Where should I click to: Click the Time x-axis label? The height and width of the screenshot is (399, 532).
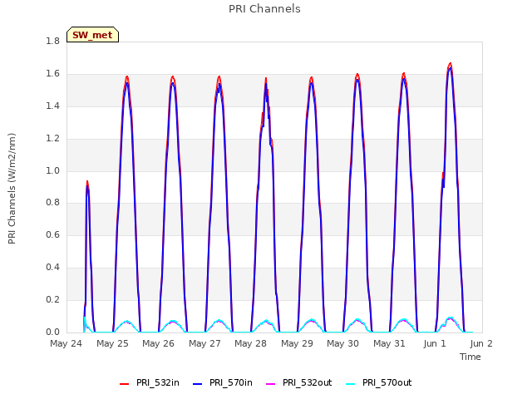pyautogui.click(x=470, y=357)
